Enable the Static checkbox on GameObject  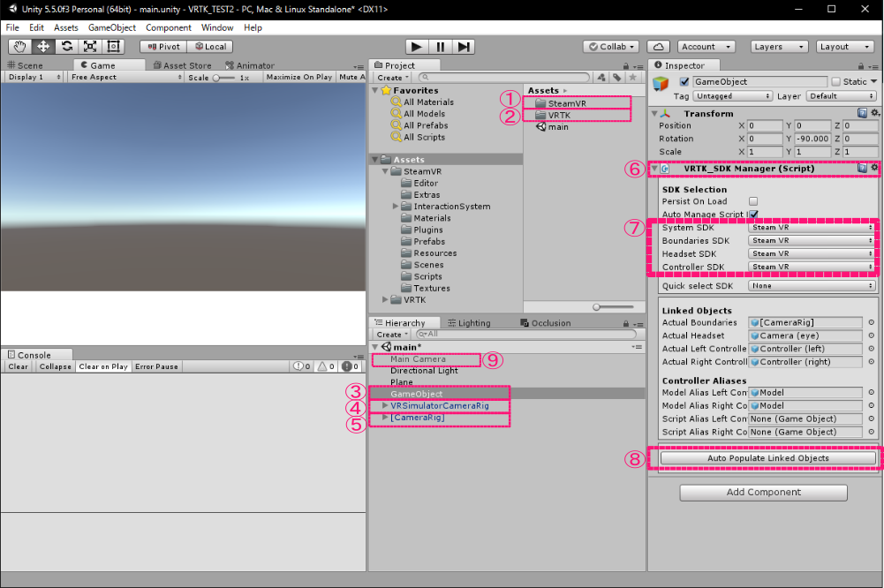(x=835, y=81)
